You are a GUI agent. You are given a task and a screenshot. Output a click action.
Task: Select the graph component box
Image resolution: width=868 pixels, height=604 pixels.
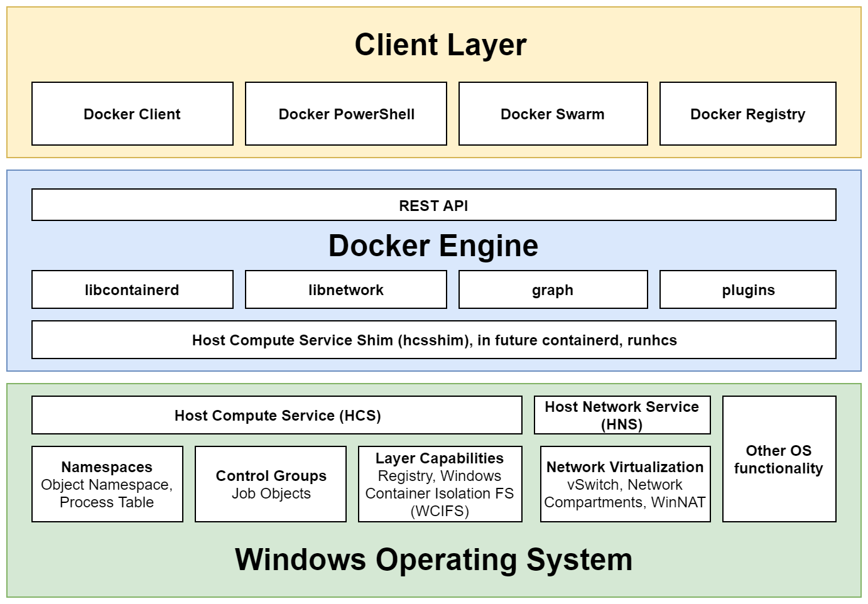(x=553, y=289)
